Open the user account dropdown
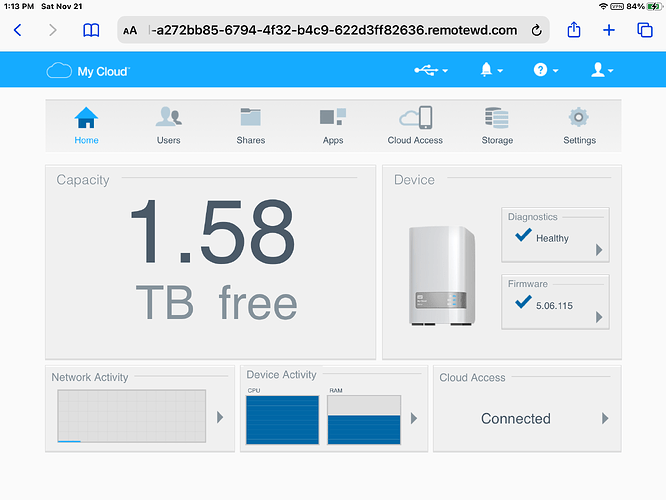 601,70
